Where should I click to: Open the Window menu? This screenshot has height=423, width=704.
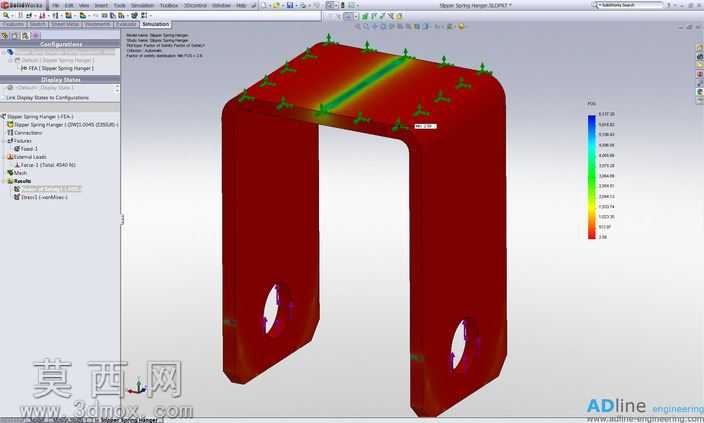[x=221, y=5]
